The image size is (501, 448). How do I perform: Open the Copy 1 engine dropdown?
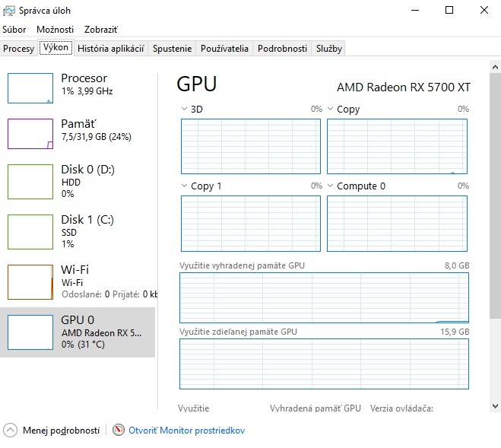point(184,186)
